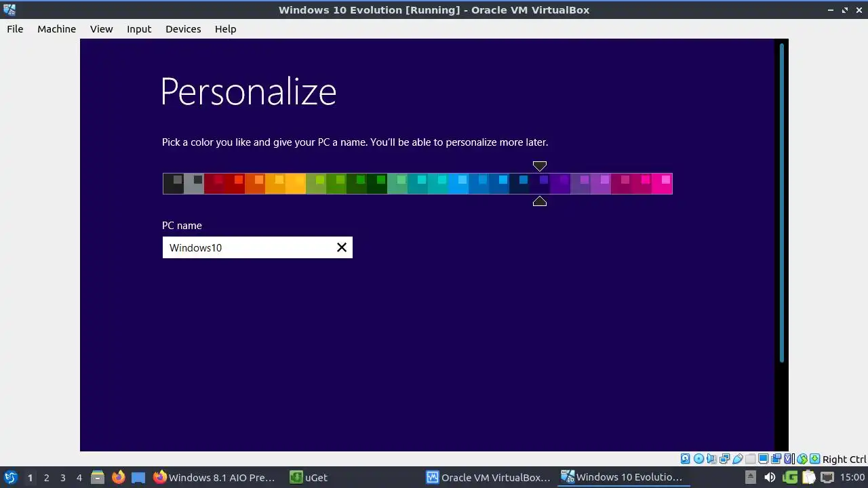
Task: Open the Lubuntu start menu
Action: point(10,477)
